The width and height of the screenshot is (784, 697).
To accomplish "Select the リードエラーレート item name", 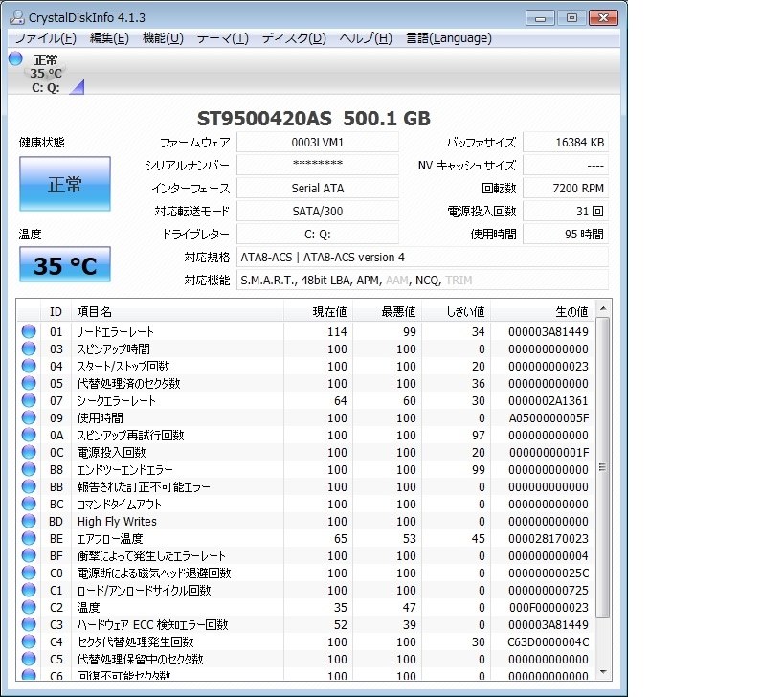I will 115,331.
